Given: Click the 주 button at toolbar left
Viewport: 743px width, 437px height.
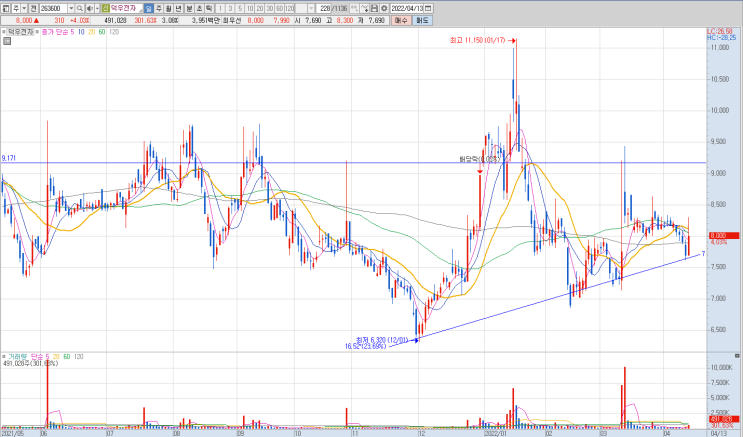Looking at the screenshot, I should click(16, 9).
